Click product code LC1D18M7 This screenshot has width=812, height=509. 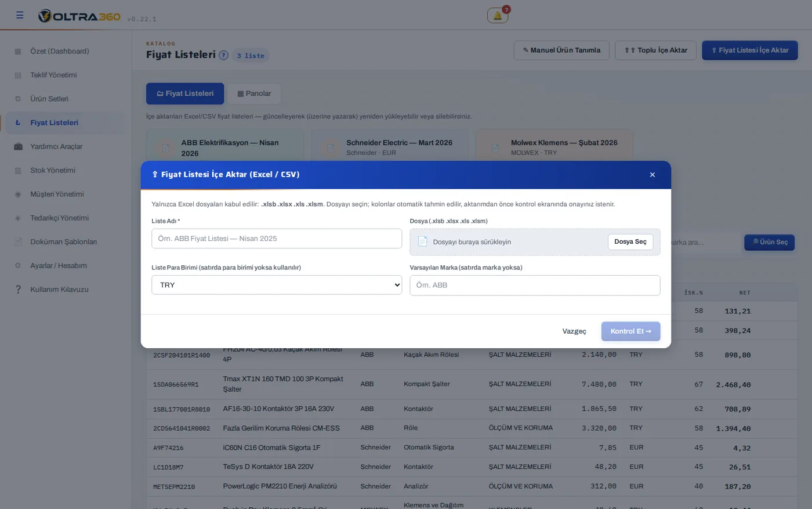[x=168, y=467]
